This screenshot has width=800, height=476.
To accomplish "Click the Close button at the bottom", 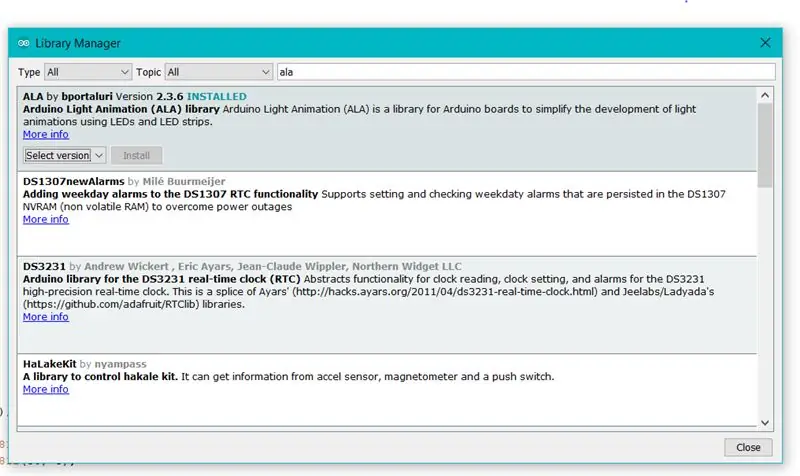I will pos(748,447).
